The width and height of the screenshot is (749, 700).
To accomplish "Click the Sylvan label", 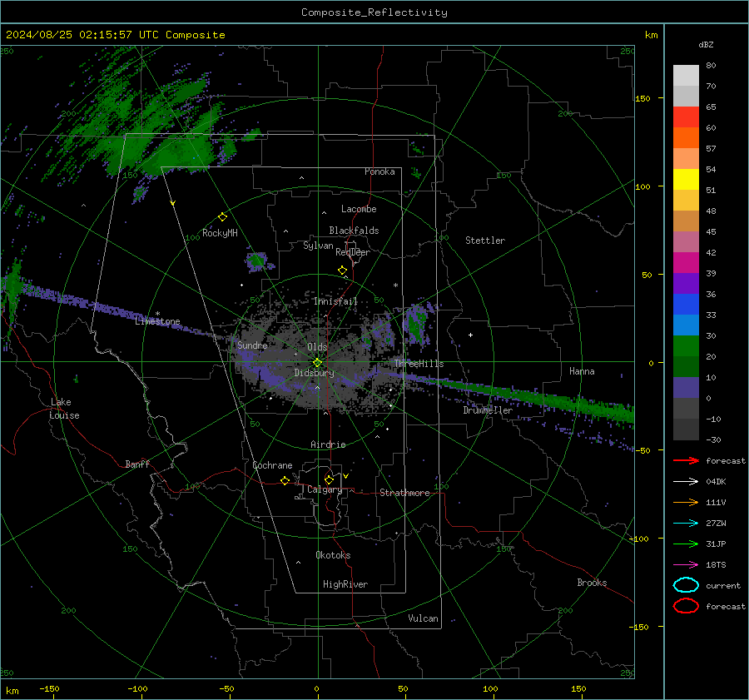I will tap(318, 246).
